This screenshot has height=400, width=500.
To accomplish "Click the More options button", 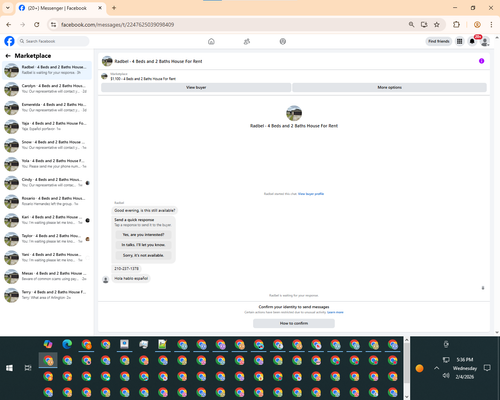I will (389, 87).
